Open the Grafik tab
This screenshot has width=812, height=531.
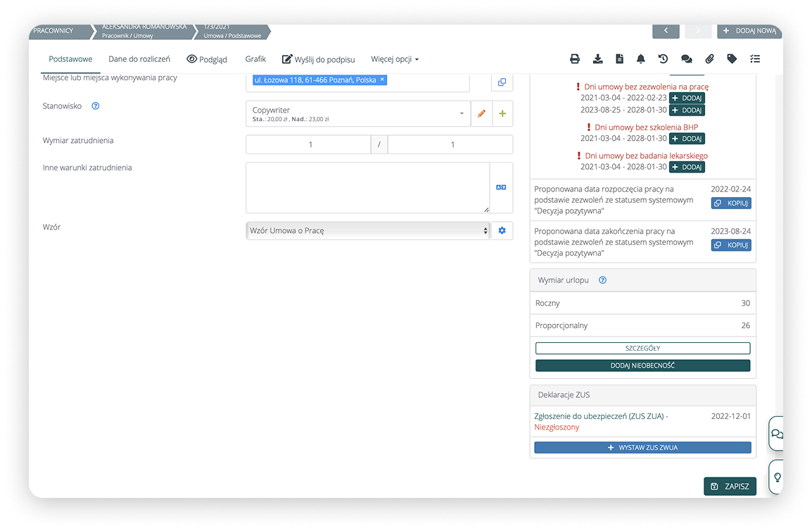255,59
